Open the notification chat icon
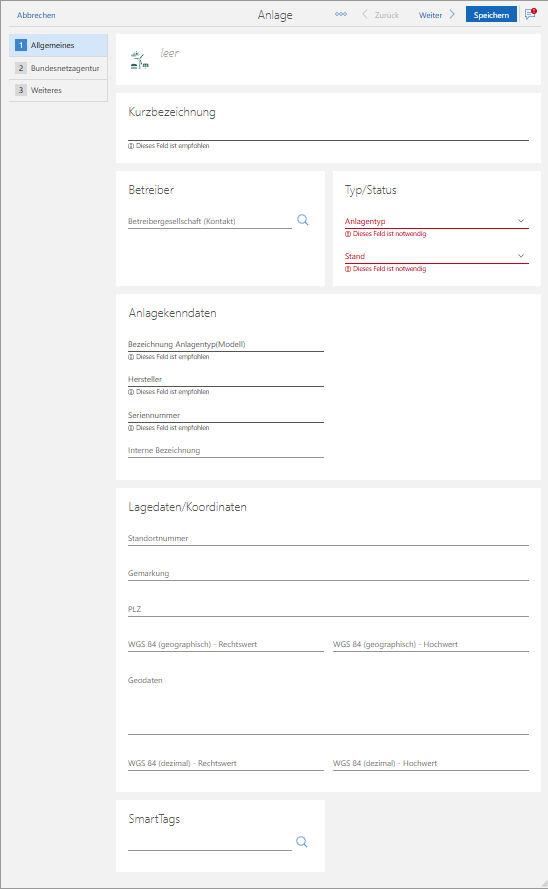The width and height of the screenshot is (548, 889). point(530,14)
